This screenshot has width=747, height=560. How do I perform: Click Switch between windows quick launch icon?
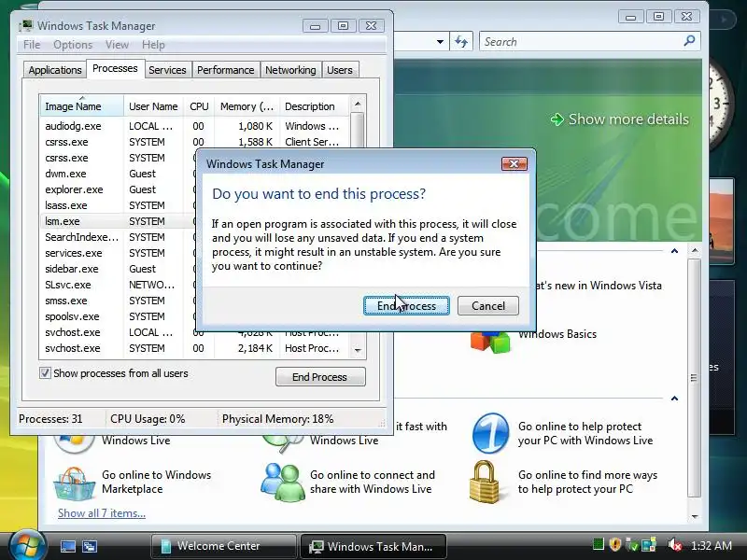pos(90,546)
